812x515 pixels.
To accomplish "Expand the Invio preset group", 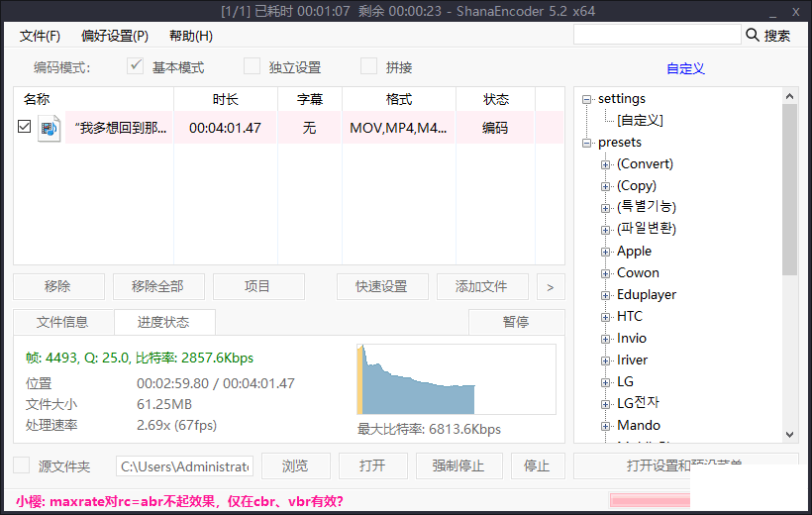I will (x=605, y=339).
